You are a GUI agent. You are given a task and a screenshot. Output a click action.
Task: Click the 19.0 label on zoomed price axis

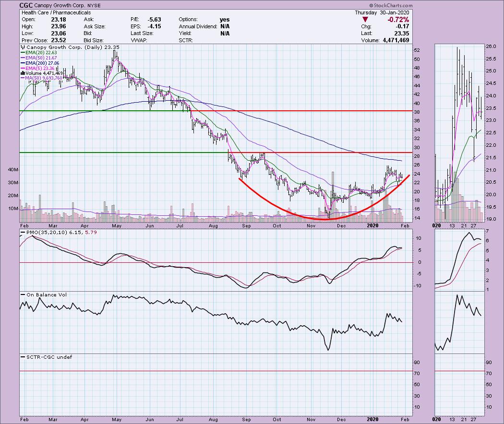(x=491, y=219)
